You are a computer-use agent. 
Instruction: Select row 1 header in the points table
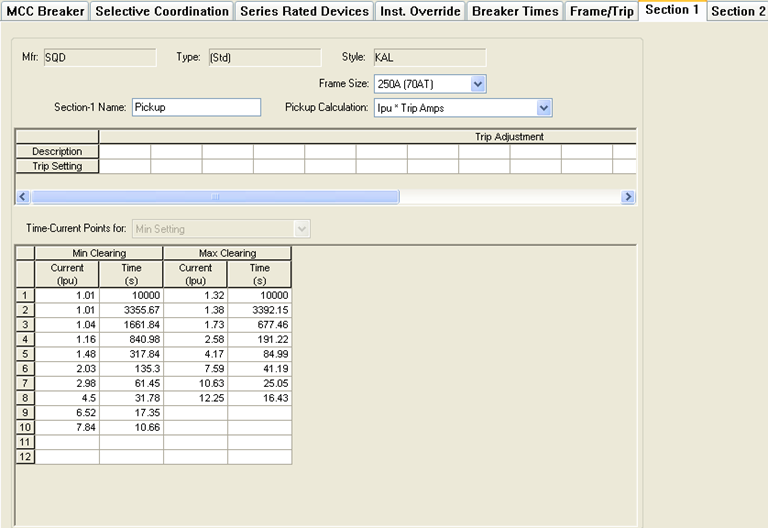(25, 296)
